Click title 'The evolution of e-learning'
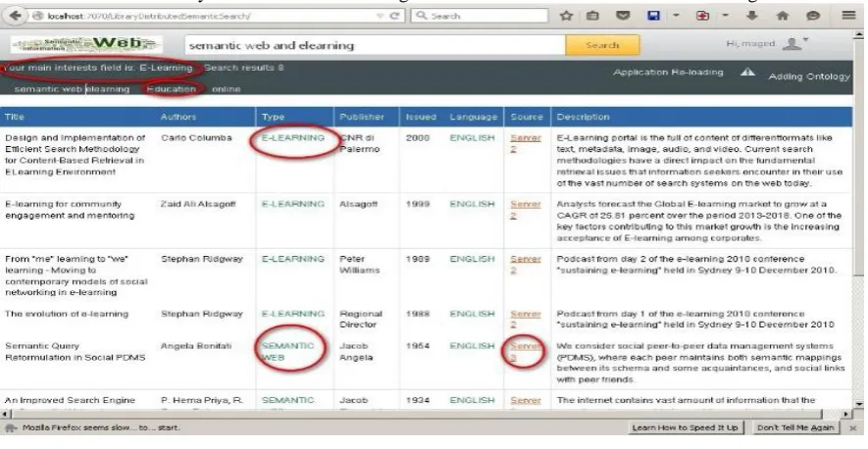 (67, 314)
